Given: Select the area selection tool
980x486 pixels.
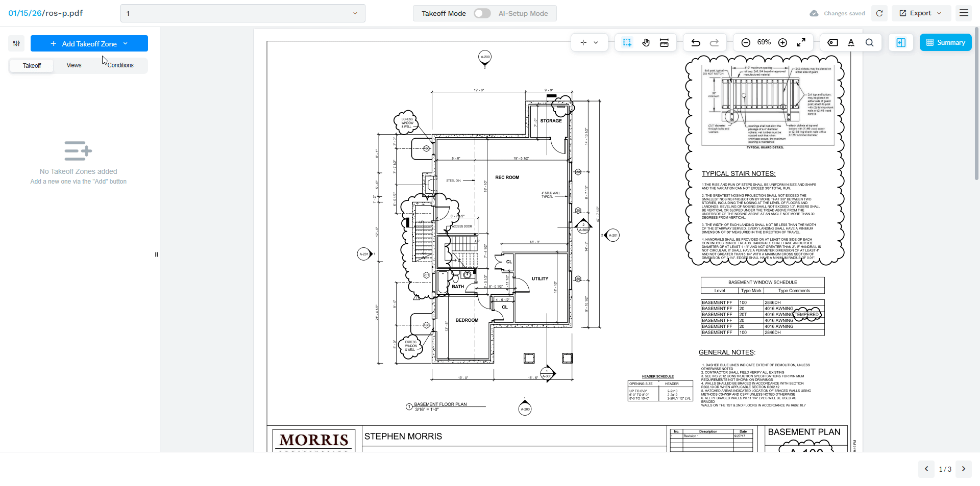Looking at the screenshot, I should point(627,43).
